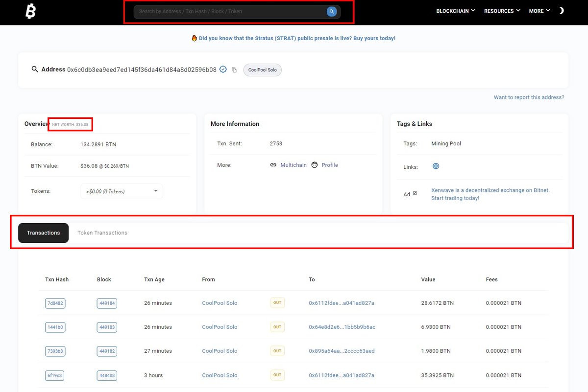Open recipient 0x6112fdee...a041ad827a in 7d8482 row

click(342, 303)
